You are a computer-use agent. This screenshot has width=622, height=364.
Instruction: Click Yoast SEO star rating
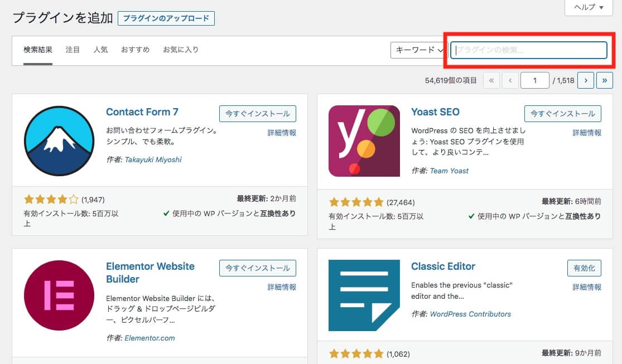tap(356, 202)
